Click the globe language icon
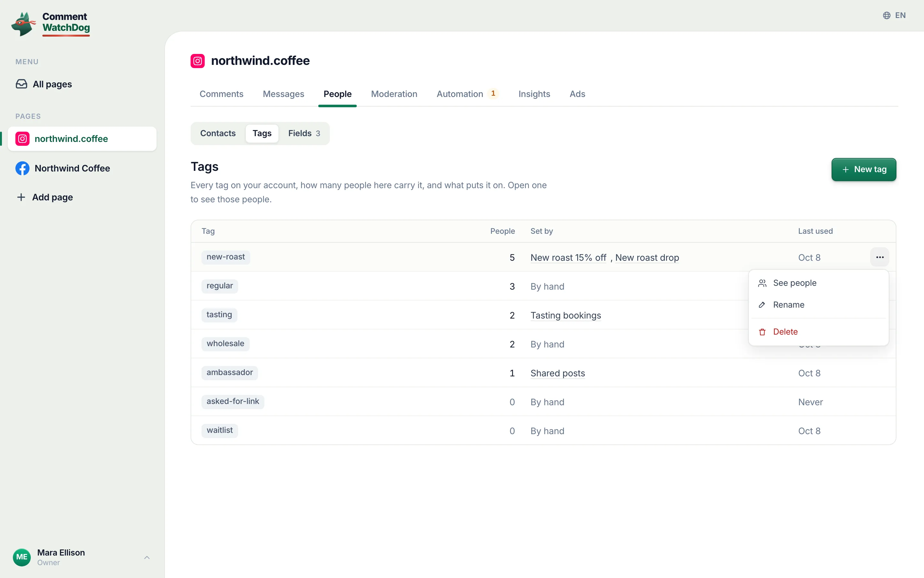924x578 pixels. (886, 15)
